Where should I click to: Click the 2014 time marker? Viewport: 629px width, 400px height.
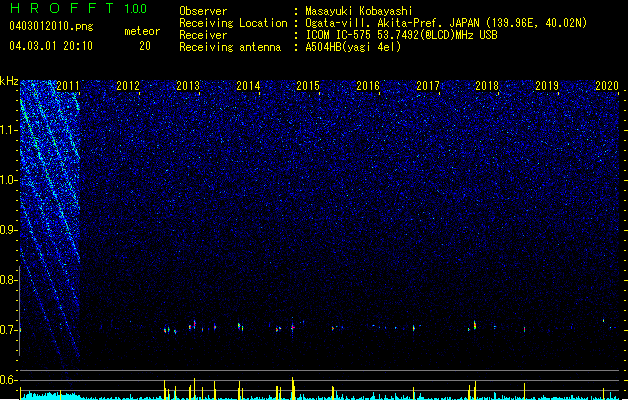click(248, 86)
